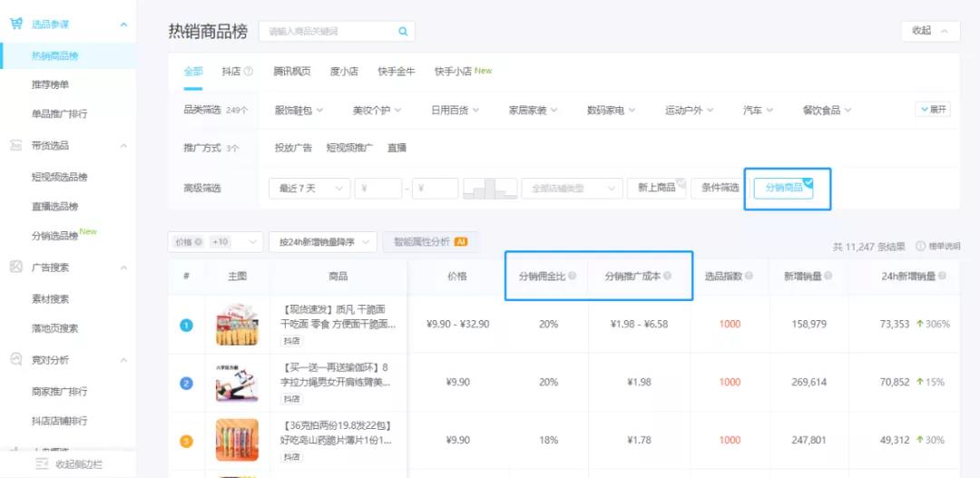This screenshot has width=980, height=478.
Task: Open 短视频选品榜 in the sidebar
Action: click(x=59, y=177)
